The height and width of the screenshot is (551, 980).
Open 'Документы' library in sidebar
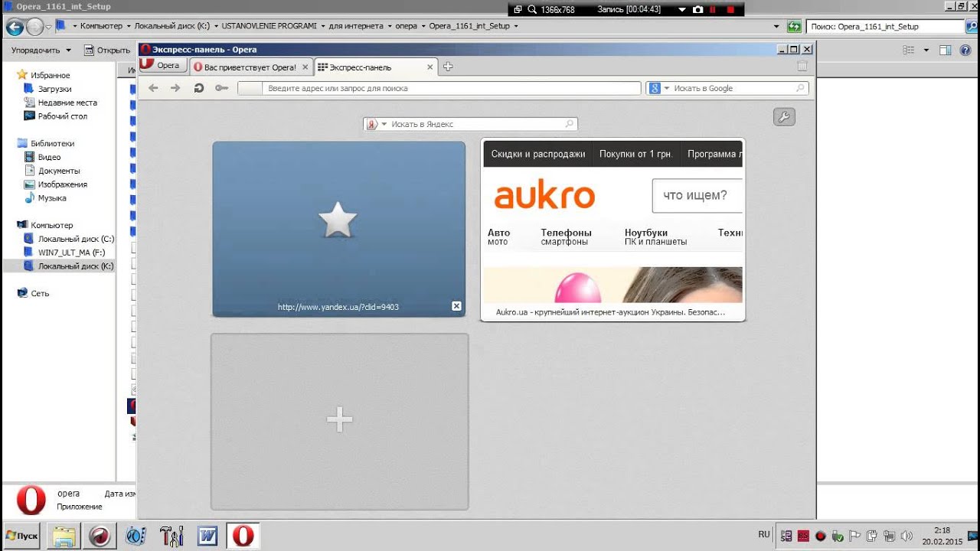click(x=51, y=171)
